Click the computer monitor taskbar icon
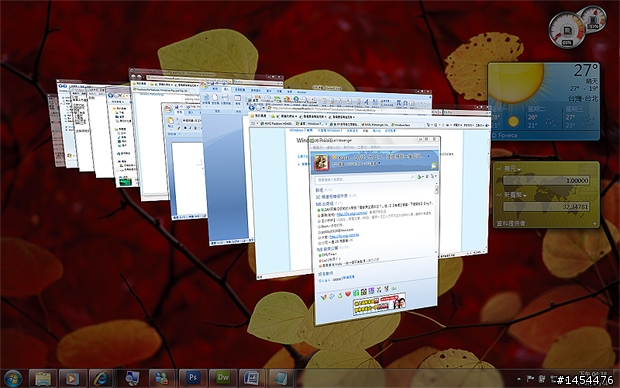This screenshot has width=620, height=388. (132, 379)
